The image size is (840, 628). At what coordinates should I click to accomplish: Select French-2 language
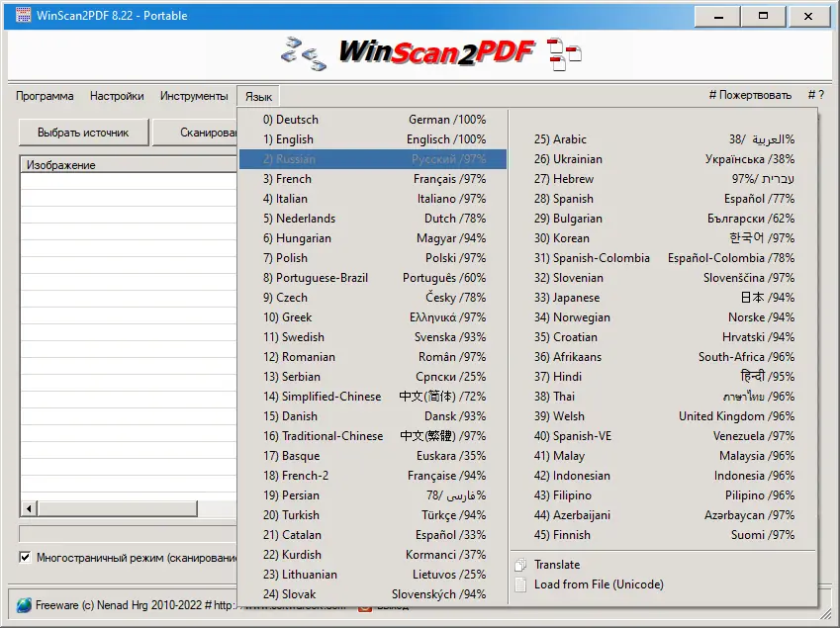click(x=373, y=476)
